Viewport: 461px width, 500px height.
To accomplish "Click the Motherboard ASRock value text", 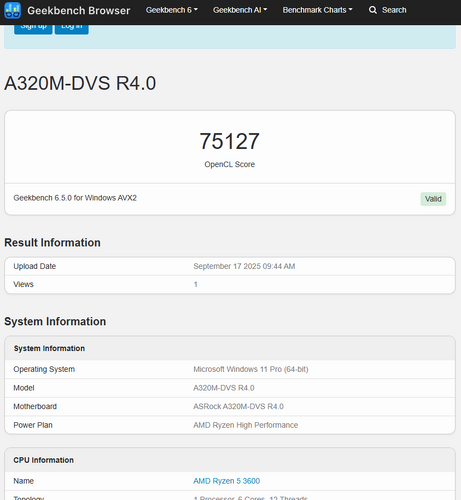I will 239,407.
